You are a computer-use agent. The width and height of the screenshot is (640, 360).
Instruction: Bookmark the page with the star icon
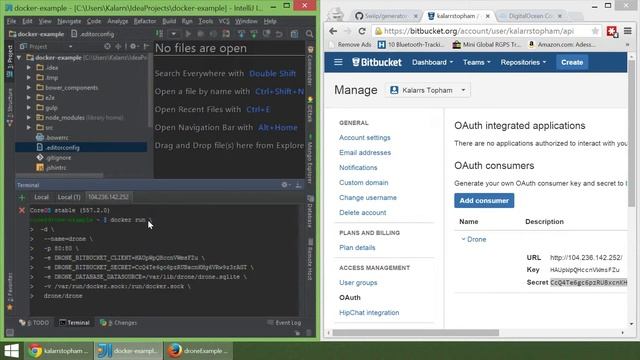point(595,31)
